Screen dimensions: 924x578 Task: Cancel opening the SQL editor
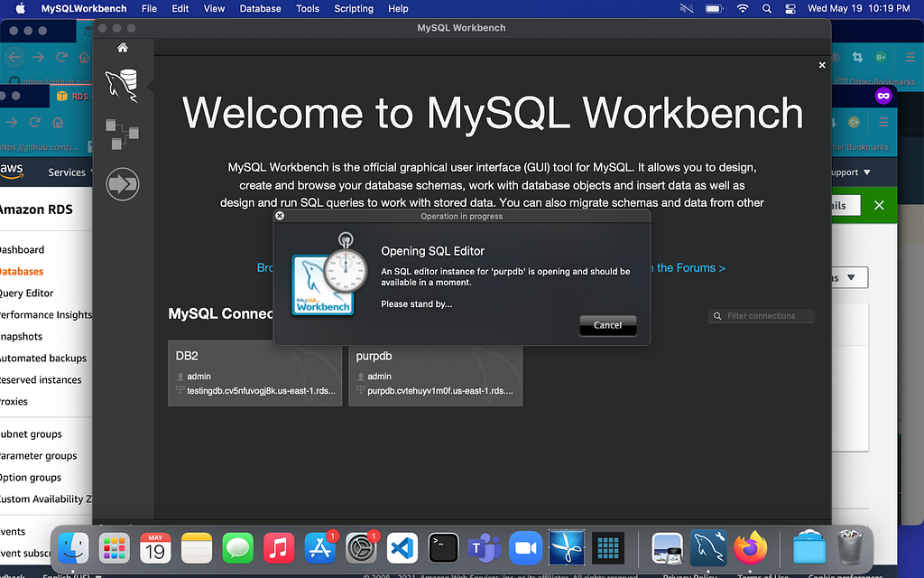pyautogui.click(x=607, y=325)
